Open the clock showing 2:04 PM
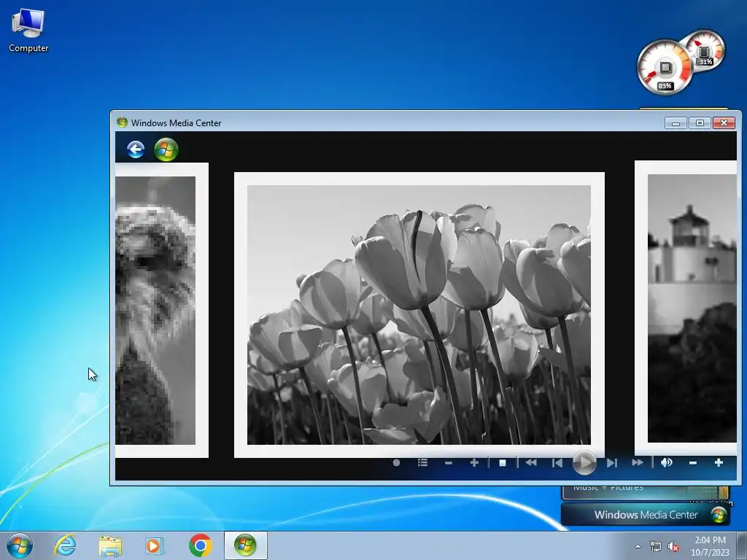Image resolution: width=747 pixels, height=560 pixels. pyautogui.click(x=710, y=546)
